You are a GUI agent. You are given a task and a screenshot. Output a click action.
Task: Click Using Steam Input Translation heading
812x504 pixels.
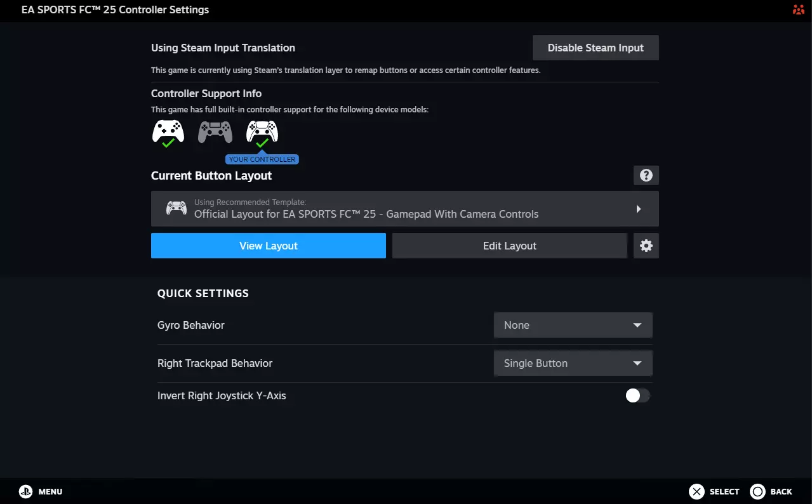pos(223,48)
